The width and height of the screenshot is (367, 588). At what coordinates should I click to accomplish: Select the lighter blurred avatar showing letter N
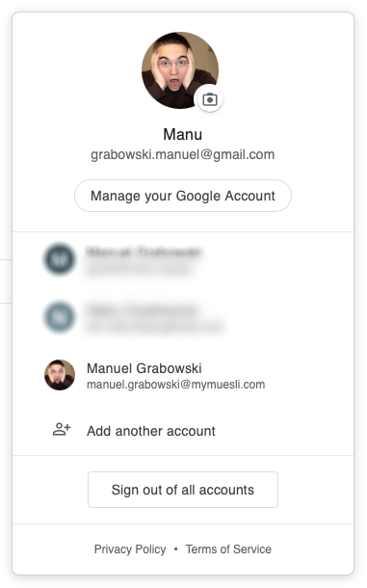tap(60, 317)
